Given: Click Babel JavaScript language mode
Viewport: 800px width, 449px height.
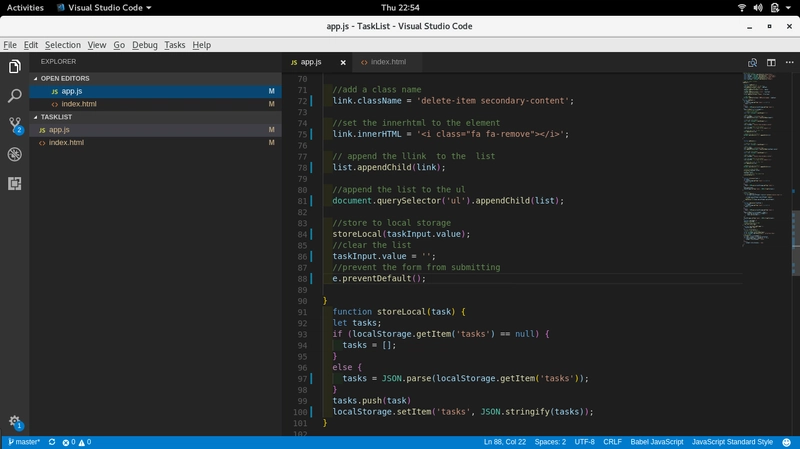Looking at the screenshot, I should (x=657, y=442).
